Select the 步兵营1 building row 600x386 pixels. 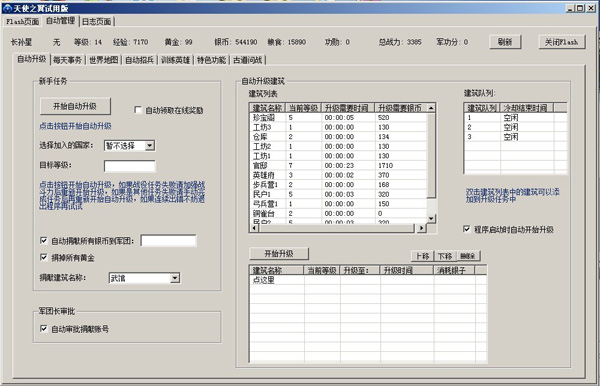click(x=338, y=184)
